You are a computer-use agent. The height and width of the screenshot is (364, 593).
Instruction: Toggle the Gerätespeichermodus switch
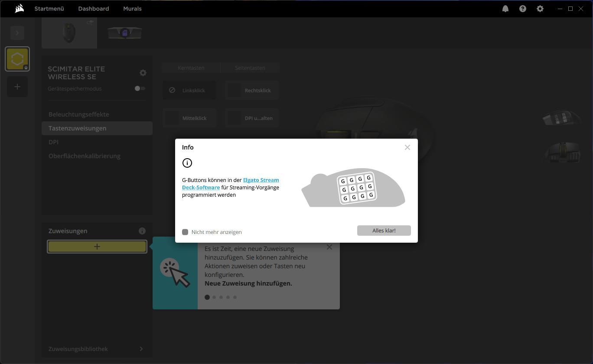[140, 88]
